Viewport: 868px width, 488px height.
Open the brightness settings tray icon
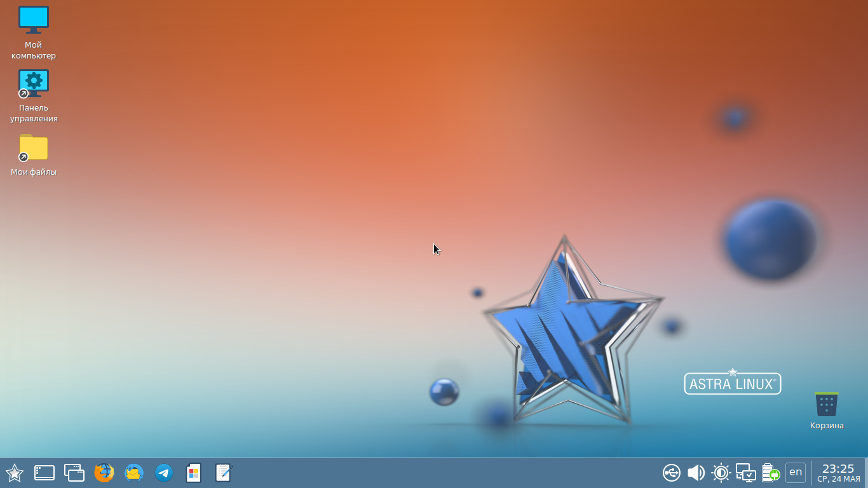pos(721,473)
